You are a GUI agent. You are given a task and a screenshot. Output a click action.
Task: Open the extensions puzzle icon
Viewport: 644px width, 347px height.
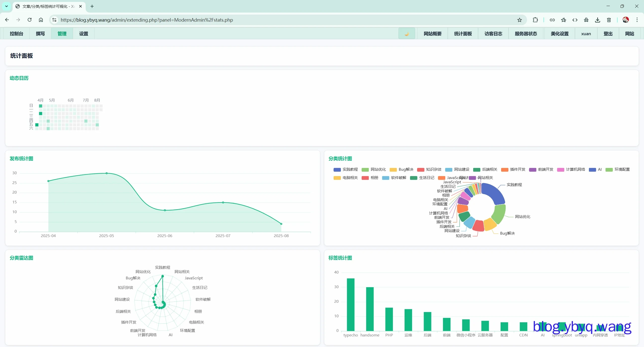tap(535, 20)
